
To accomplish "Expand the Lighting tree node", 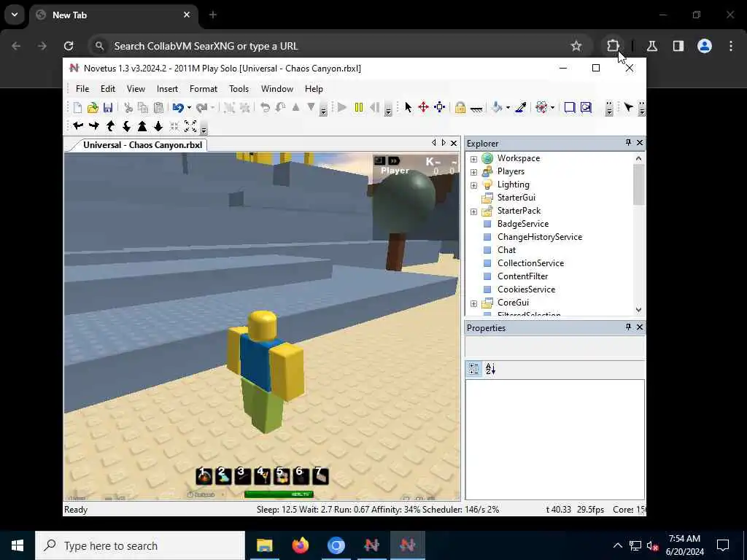I will [x=473, y=185].
